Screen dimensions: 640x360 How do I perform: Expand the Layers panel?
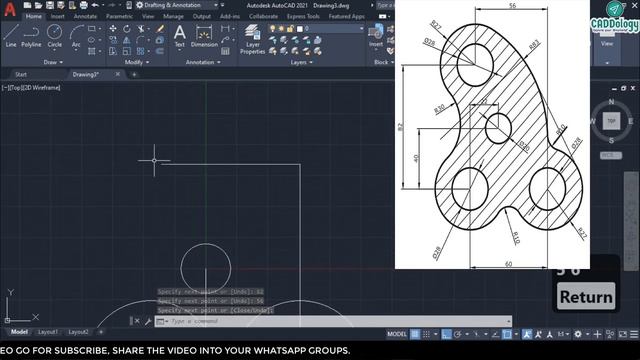pyautogui.click(x=302, y=62)
